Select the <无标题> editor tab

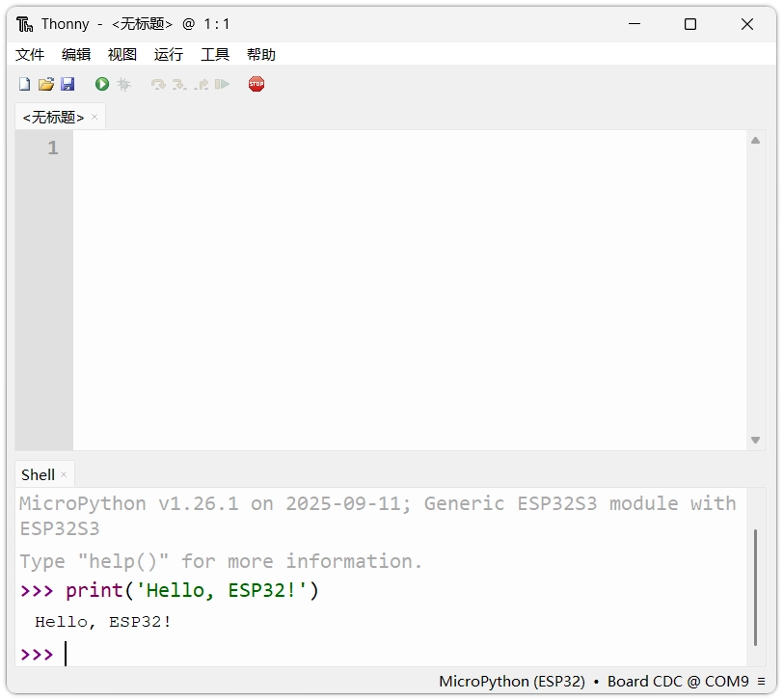click(53, 118)
